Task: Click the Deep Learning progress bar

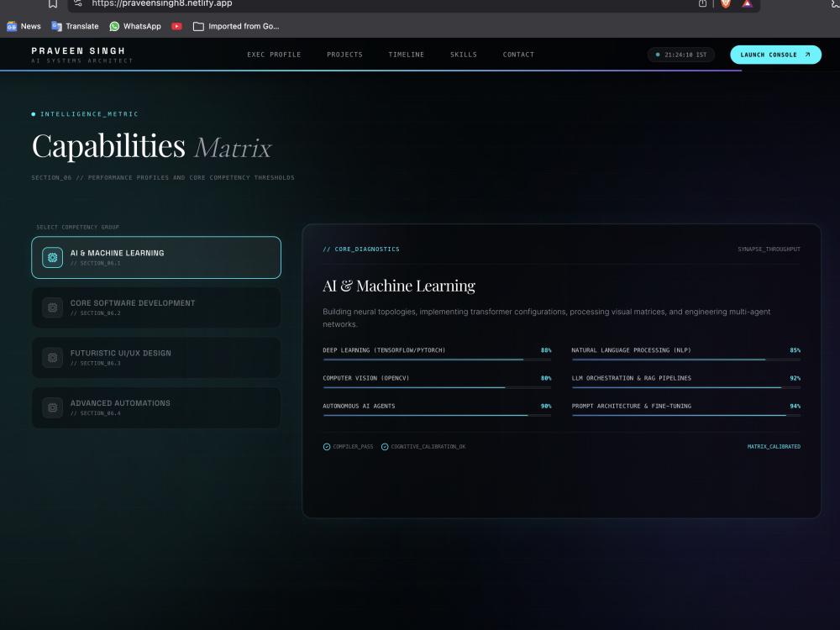Action: [x=437, y=360]
